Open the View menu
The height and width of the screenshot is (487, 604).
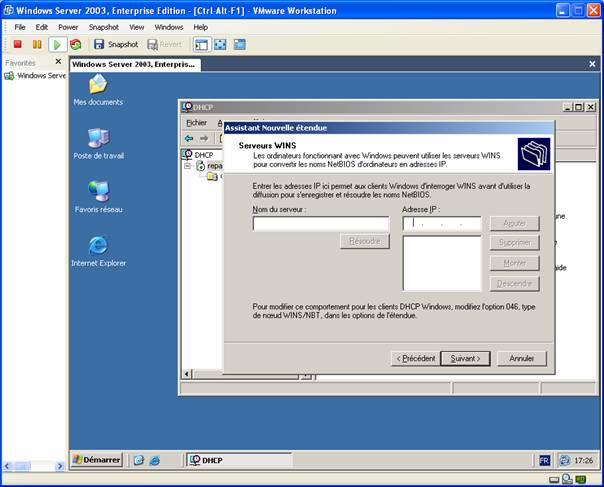pyautogui.click(x=136, y=27)
